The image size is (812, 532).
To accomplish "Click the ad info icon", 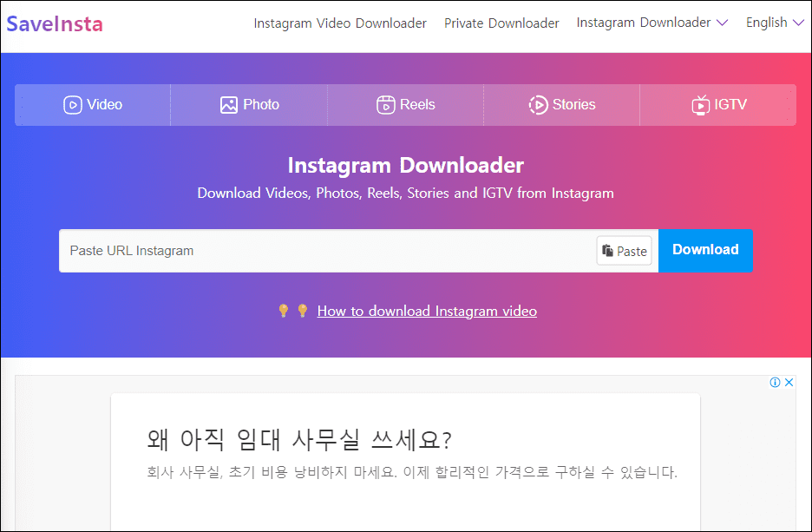I will click(x=775, y=383).
